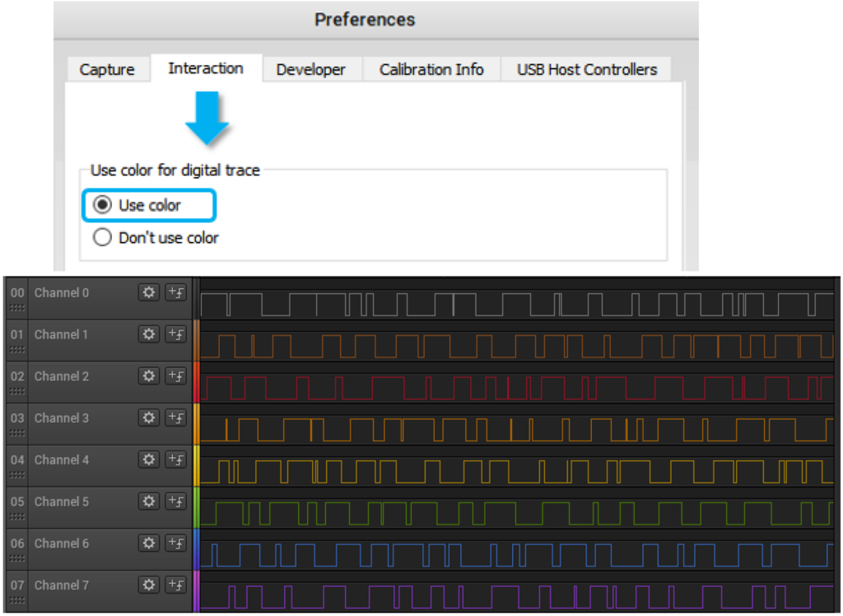The height and width of the screenshot is (616, 843).
Task: Select "Don't use color" radio option
Action: (103, 238)
